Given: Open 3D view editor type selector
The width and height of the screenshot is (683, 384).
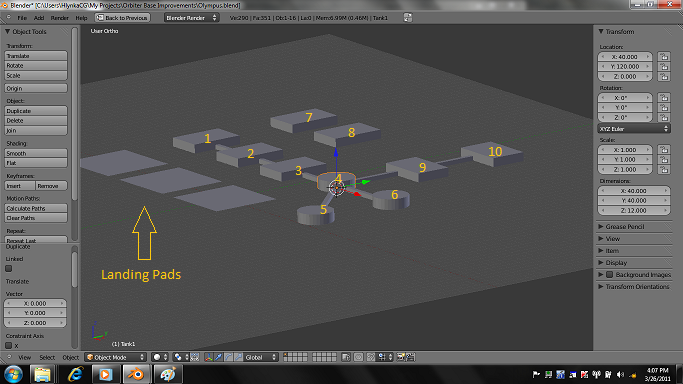Looking at the screenshot, I should 8,357.
